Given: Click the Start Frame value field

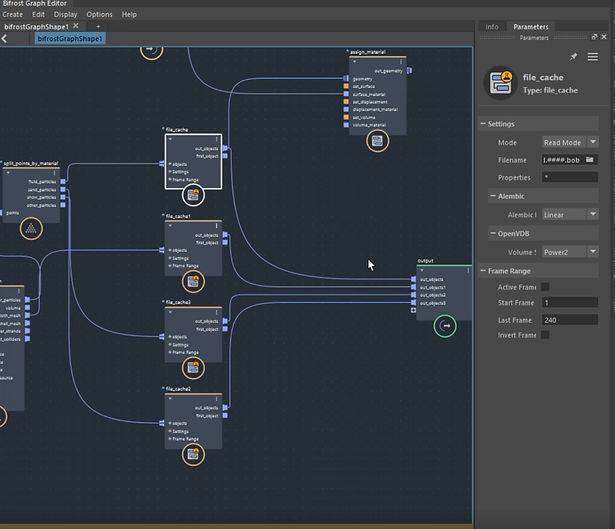Looking at the screenshot, I should (x=570, y=302).
